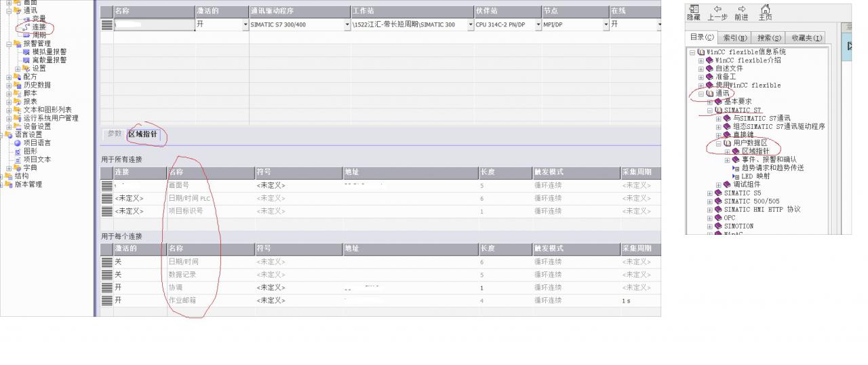Click the 趋势请求和趋势传送 help topic page icon
This screenshot has height=365, width=868.
click(x=736, y=168)
